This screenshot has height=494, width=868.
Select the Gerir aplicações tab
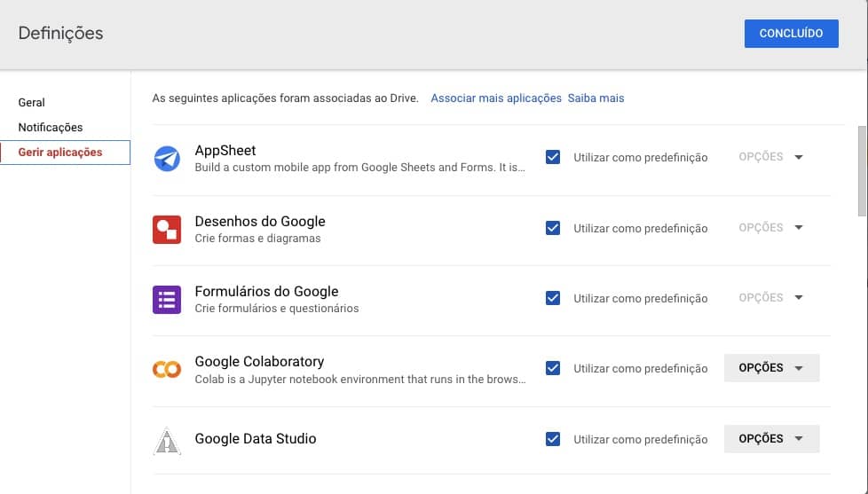[x=66, y=153]
